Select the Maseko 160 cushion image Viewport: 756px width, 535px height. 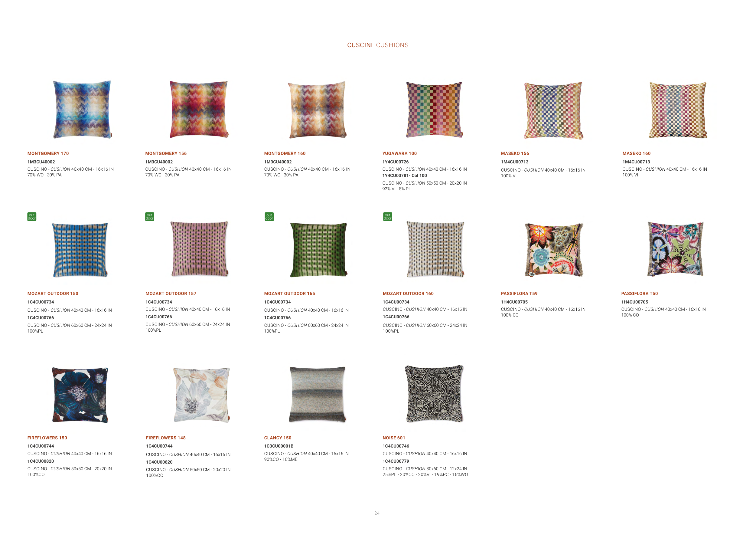coord(678,110)
